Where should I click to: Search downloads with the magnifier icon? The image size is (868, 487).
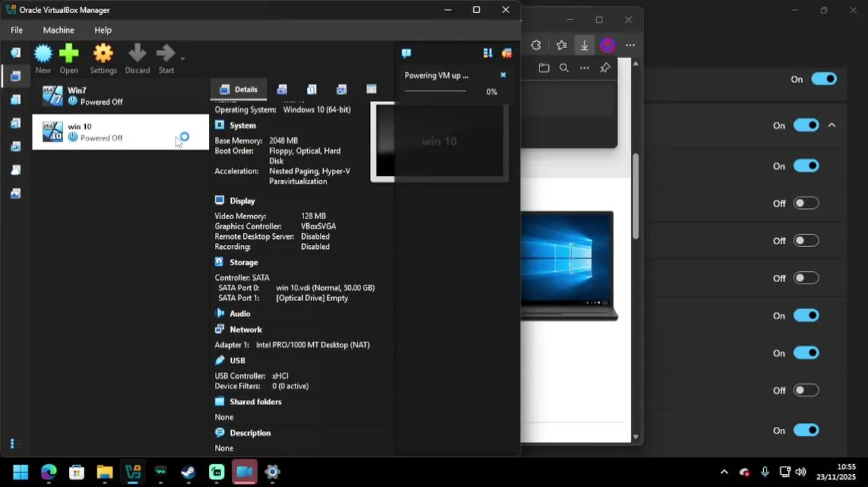tap(564, 68)
